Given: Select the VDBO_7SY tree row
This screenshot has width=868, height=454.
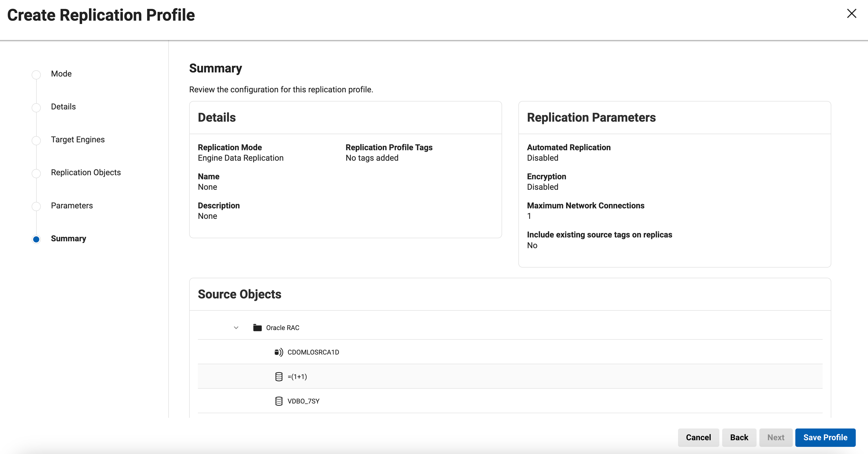Looking at the screenshot, I should [303, 401].
